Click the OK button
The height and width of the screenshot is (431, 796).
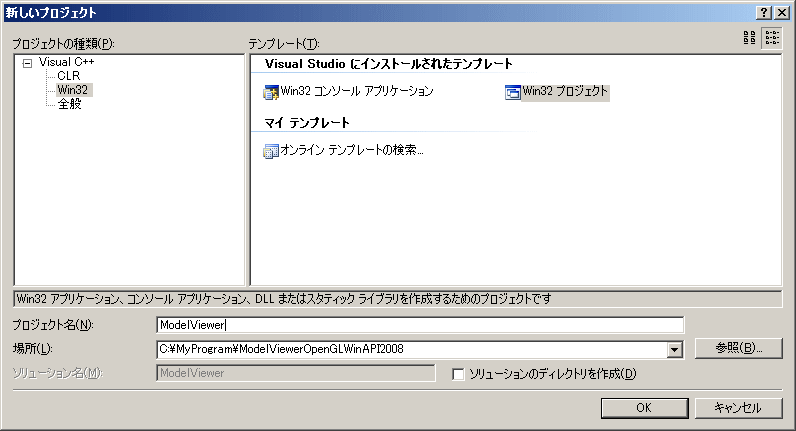(x=644, y=408)
